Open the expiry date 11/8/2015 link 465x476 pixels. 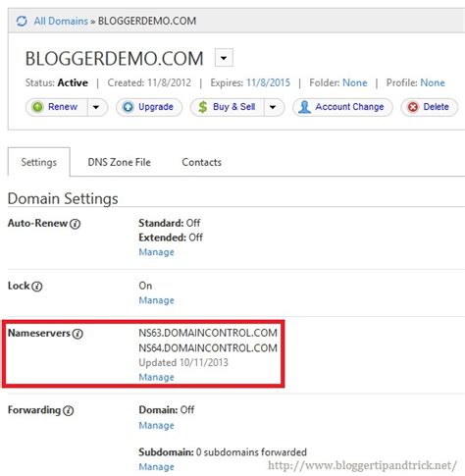click(x=268, y=82)
